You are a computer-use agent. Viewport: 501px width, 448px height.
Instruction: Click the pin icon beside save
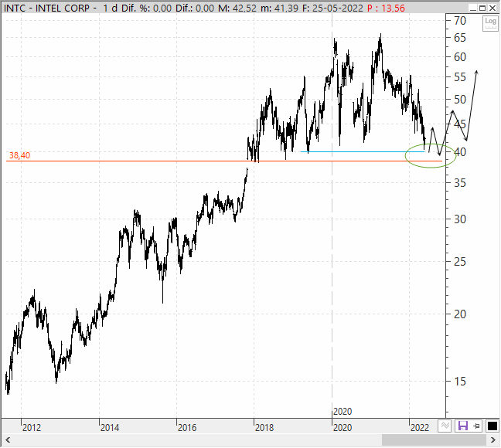point(476,426)
